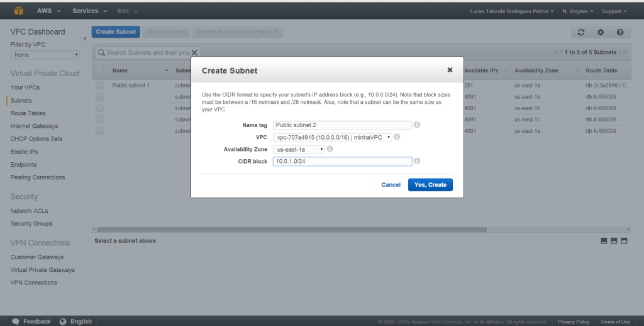Open the AWS dropdown menu
Image resolution: width=644 pixels, height=326 pixels.
48,11
